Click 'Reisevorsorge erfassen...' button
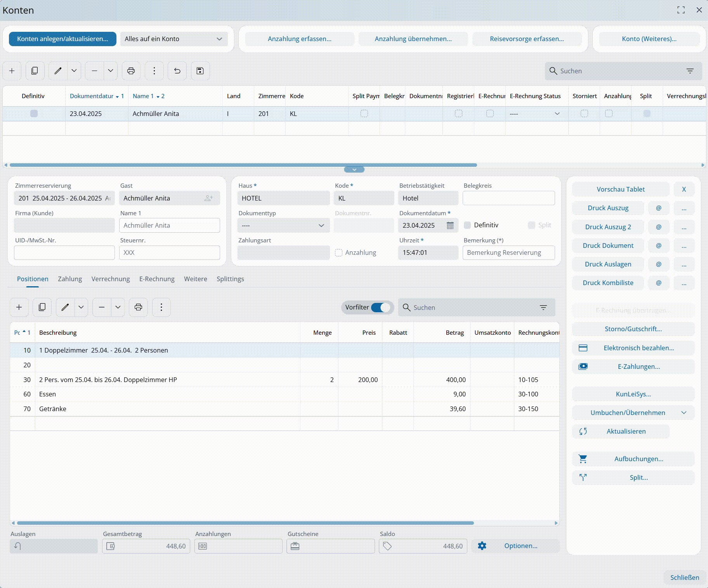 pos(527,39)
